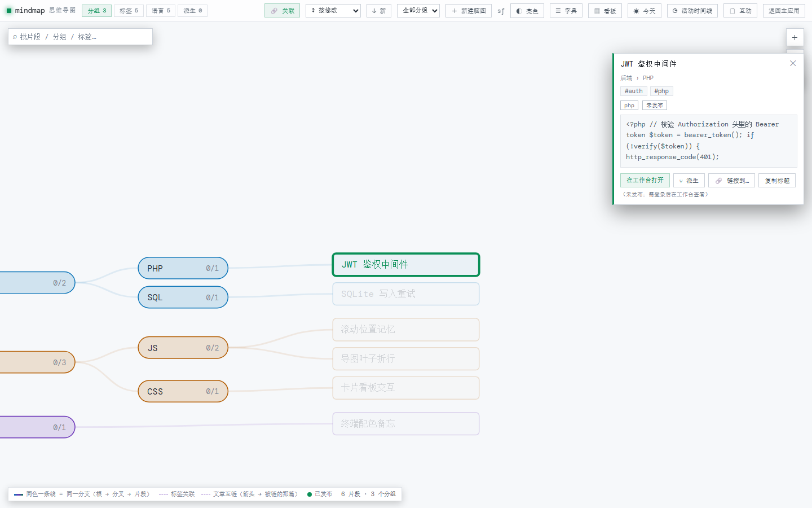The height and width of the screenshot is (508, 812).
Task: Select the JWT 鉴权中间件 leaf node
Action: pyautogui.click(x=406, y=265)
